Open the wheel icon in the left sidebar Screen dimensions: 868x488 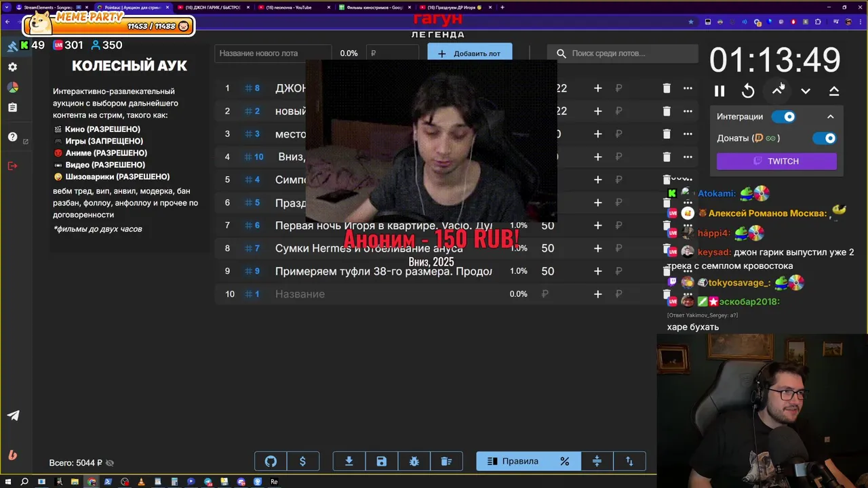[12, 87]
